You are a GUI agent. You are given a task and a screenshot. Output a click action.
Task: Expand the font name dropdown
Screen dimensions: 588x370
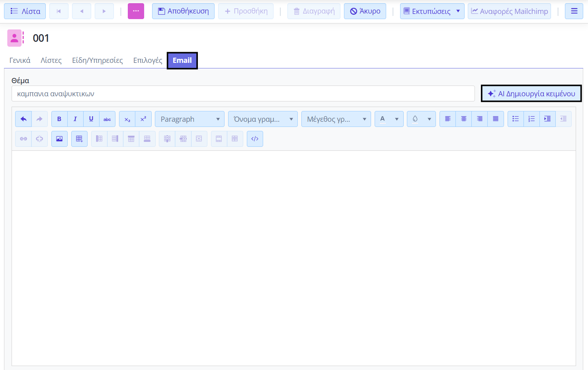click(x=263, y=119)
